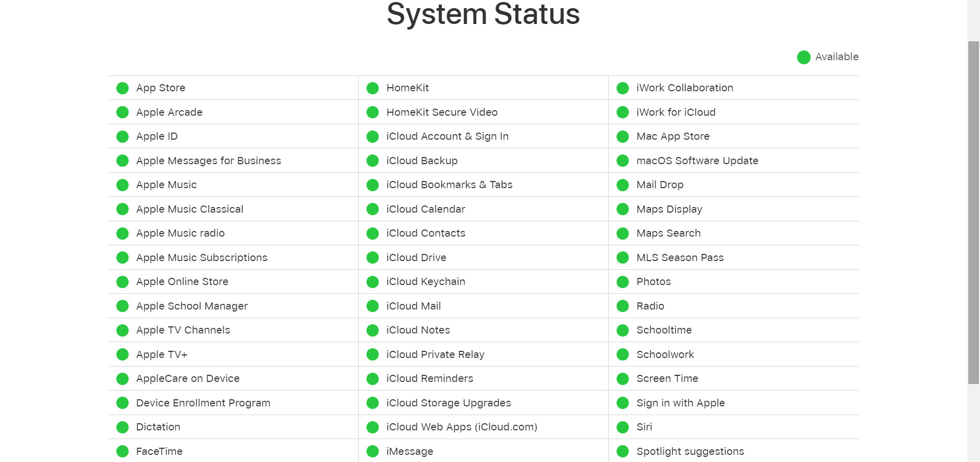The width and height of the screenshot is (980, 462).
Task: Click the green Available legend dot
Action: point(803,57)
